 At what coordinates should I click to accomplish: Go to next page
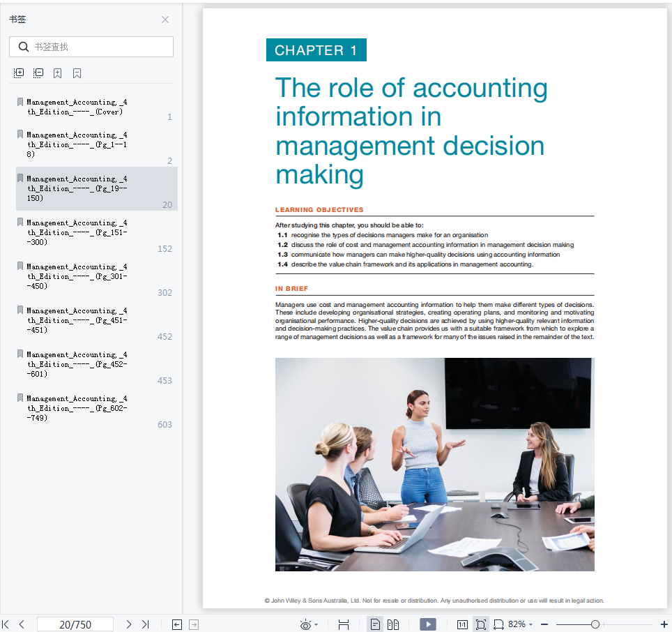point(128,624)
